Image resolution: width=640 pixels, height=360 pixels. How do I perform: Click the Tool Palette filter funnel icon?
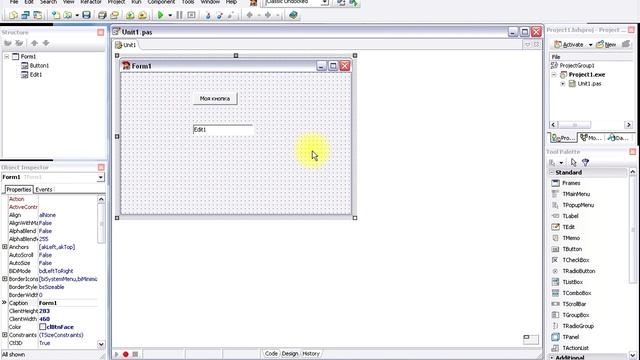[585, 162]
